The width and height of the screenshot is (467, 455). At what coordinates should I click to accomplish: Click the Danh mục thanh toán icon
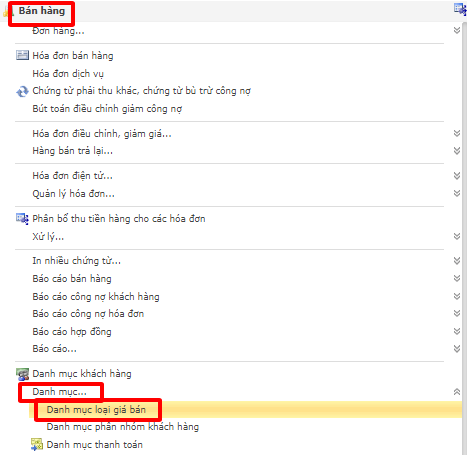[37, 444]
